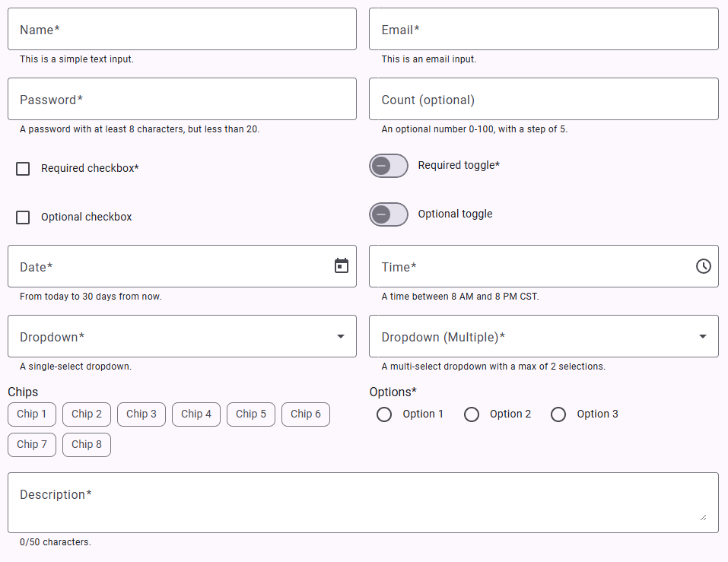
Task: Focus the Password field
Action: click(182, 100)
